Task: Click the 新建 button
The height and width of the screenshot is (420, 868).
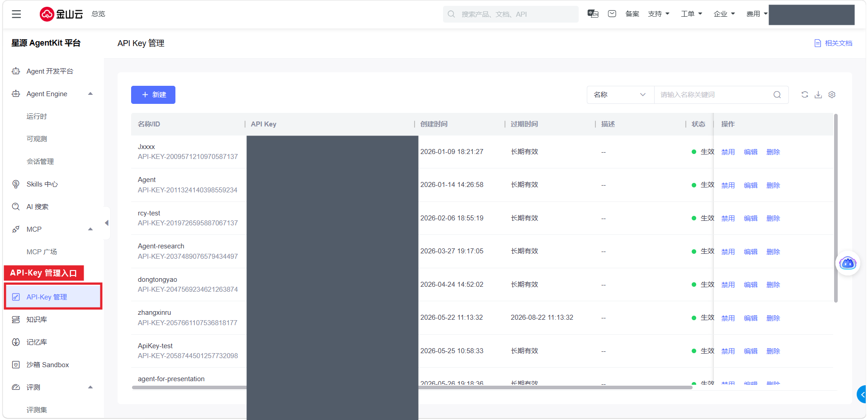Action: [x=153, y=94]
